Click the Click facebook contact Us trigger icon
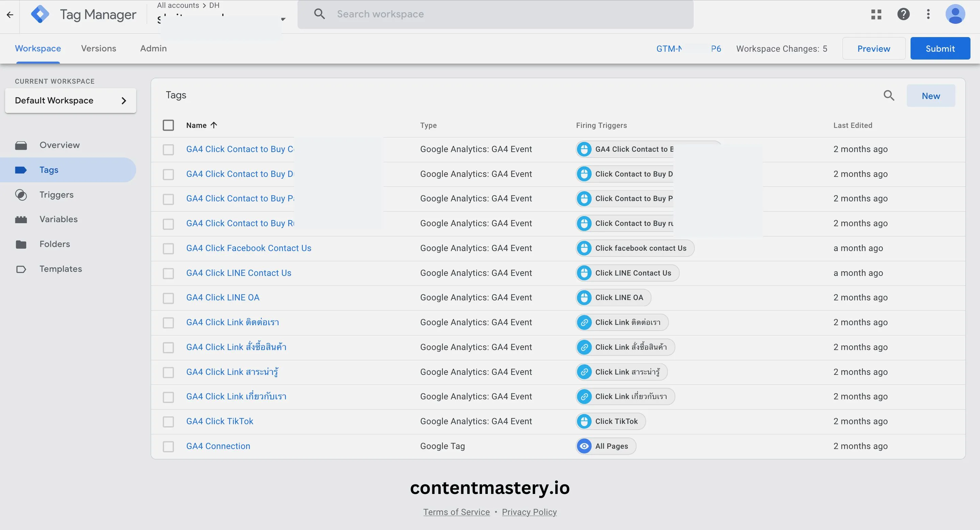This screenshot has height=530, width=980. 584,248
